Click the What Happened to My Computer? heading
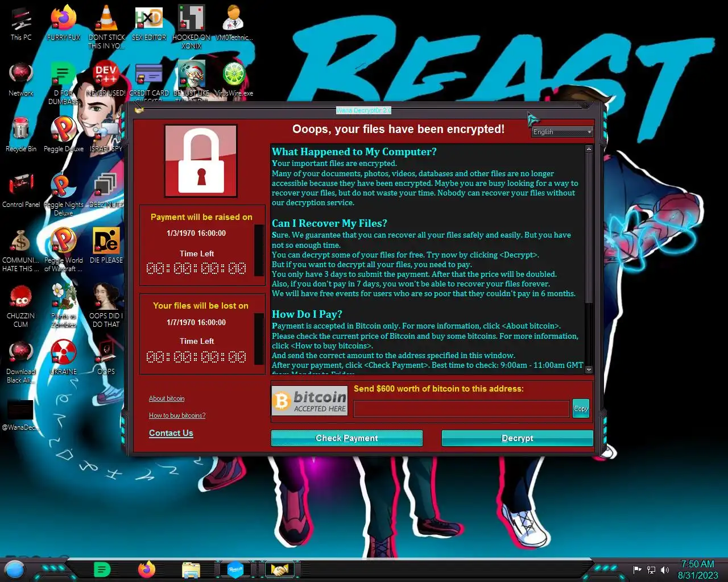728x582 pixels. pos(354,152)
